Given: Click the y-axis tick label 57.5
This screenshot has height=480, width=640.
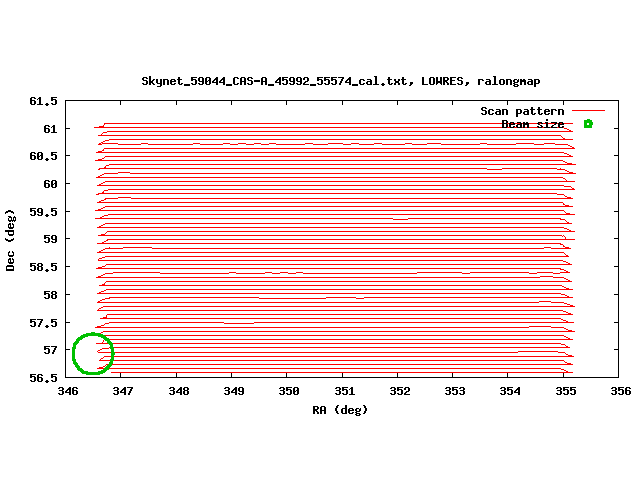Looking at the screenshot, I should click(43, 323).
